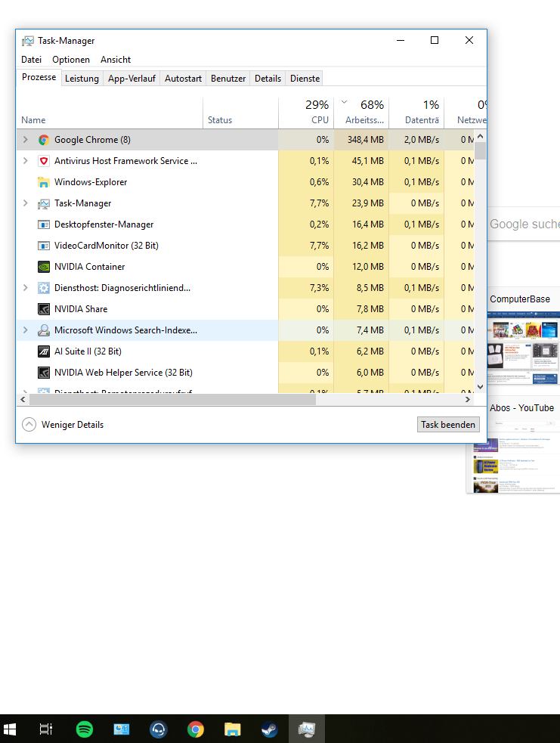Click the NVIDIA Share icon
This screenshot has height=743, width=560.
pos(44,309)
